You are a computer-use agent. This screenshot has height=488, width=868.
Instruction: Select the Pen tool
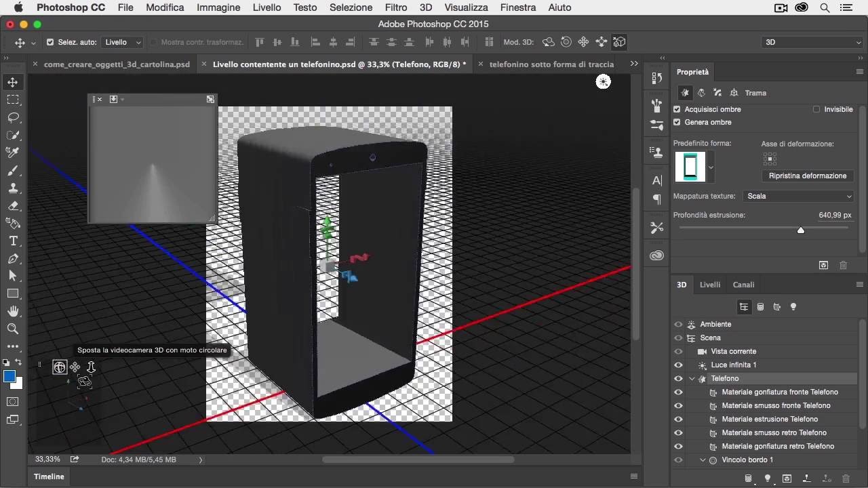click(13, 258)
